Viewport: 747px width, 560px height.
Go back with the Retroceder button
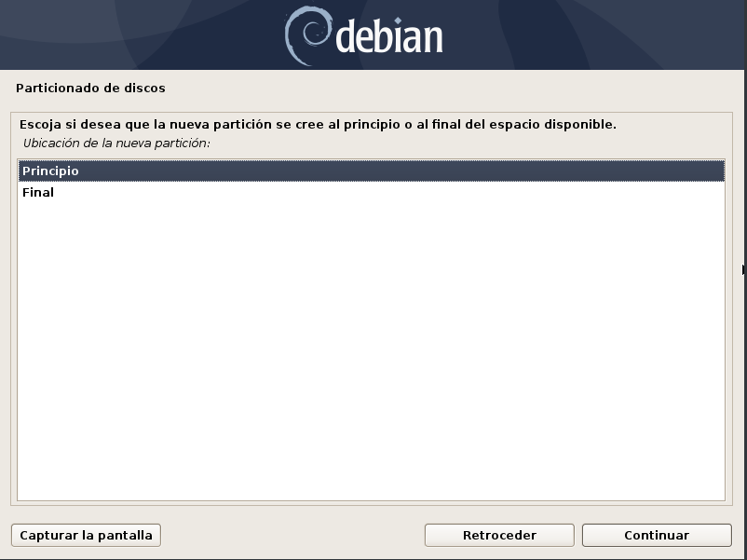499,535
